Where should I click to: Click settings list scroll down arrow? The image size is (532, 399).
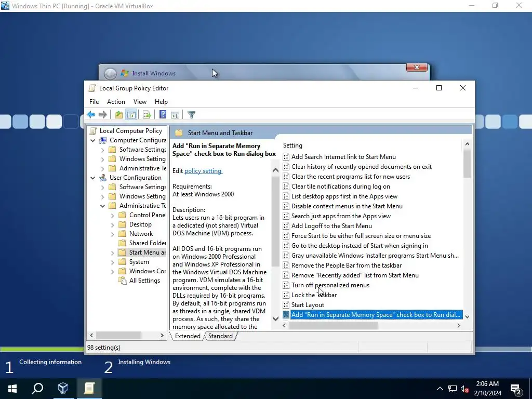point(467,316)
